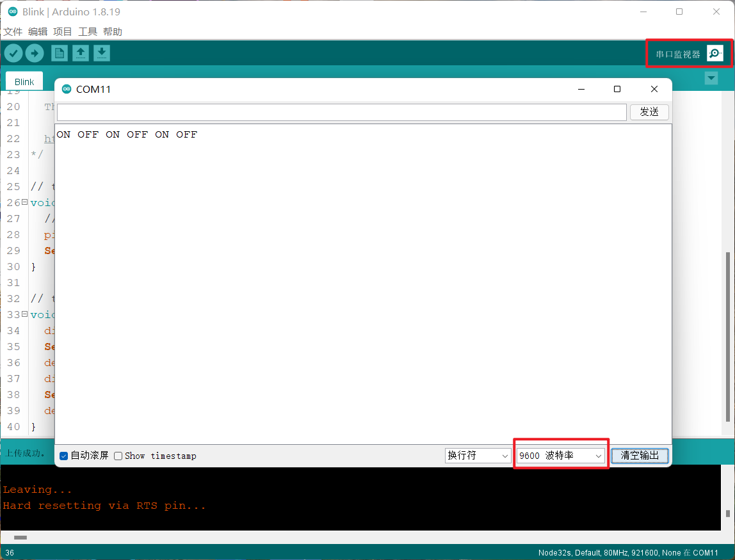Image resolution: width=735 pixels, height=560 pixels.
Task: Open the 工具 menu
Action: pos(87,31)
